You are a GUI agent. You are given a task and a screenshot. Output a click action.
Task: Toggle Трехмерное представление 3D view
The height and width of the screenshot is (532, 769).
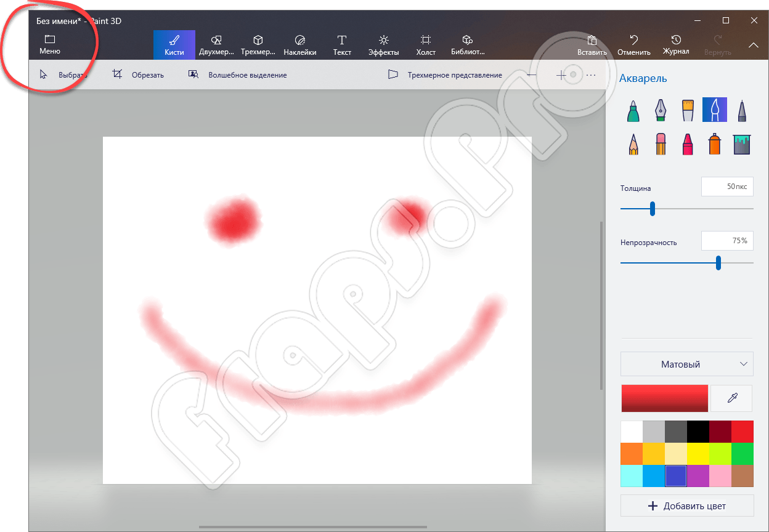click(x=445, y=75)
